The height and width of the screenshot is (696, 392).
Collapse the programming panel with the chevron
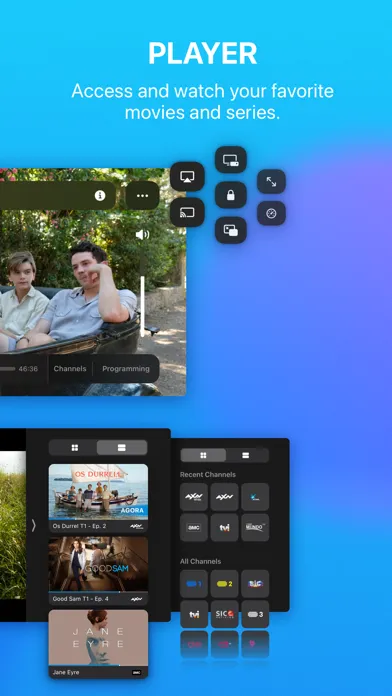pyautogui.click(x=33, y=526)
